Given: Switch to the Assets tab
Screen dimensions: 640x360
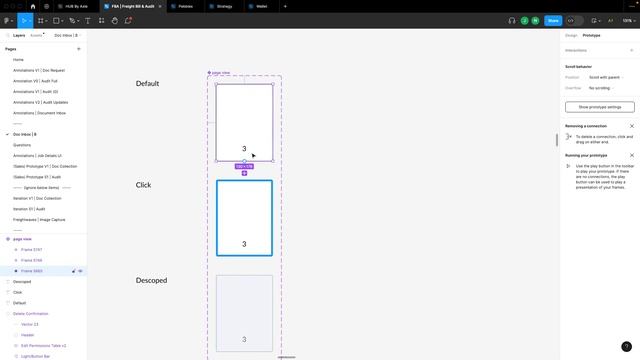Looking at the screenshot, I should click(36, 36).
